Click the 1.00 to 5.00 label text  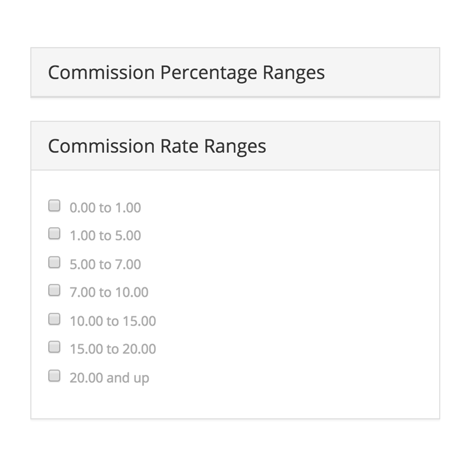point(105,236)
